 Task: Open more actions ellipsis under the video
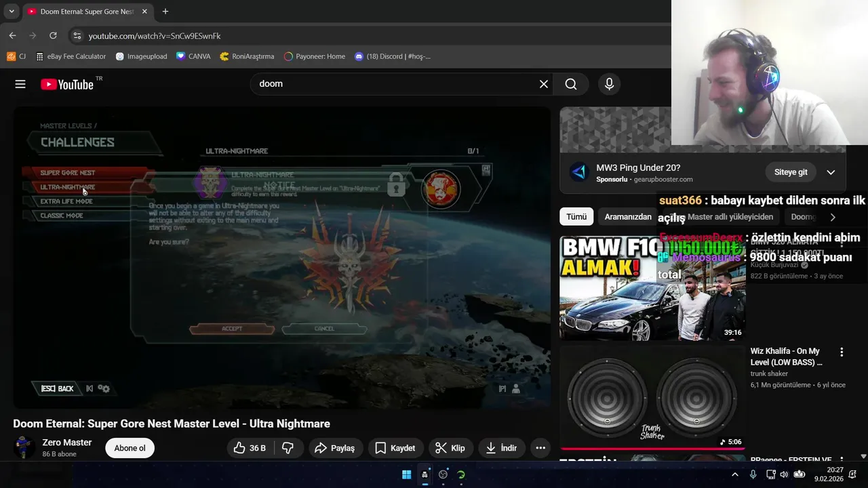pos(540,448)
